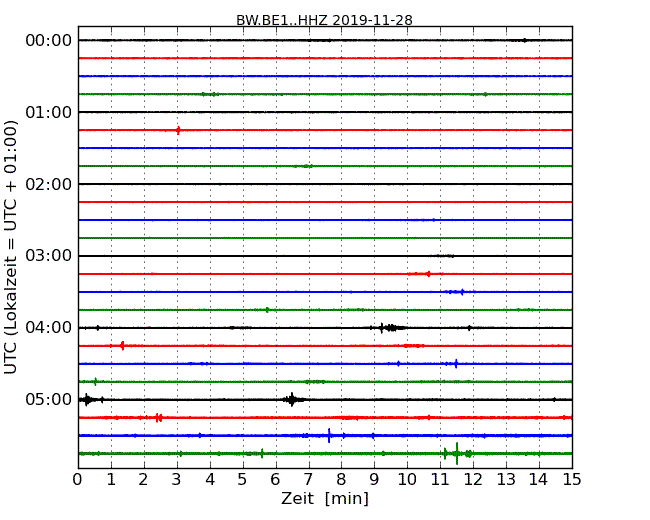
Task: Click the green spike on 03:45 trace near minute 5.7
Action: coord(267,310)
